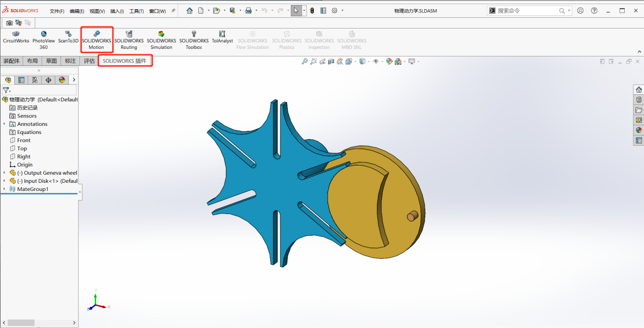This screenshot has height=328, width=644.
Task: Open SOLIDWORKS Routing add-in
Action: [129, 39]
